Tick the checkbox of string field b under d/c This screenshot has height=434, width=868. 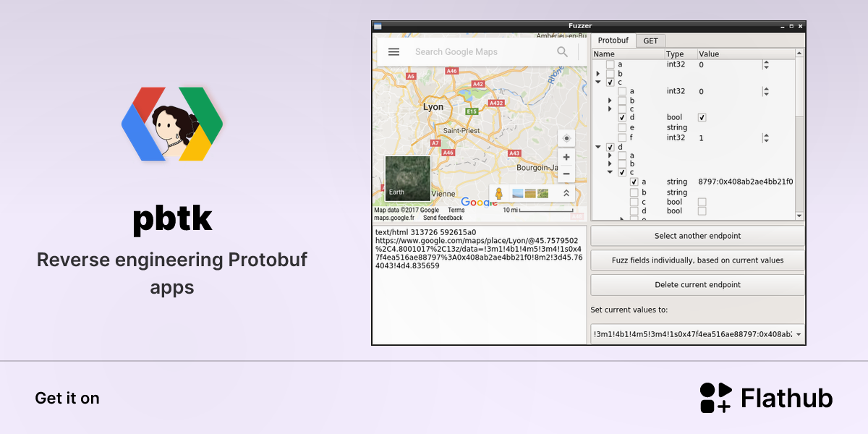point(634,192)
